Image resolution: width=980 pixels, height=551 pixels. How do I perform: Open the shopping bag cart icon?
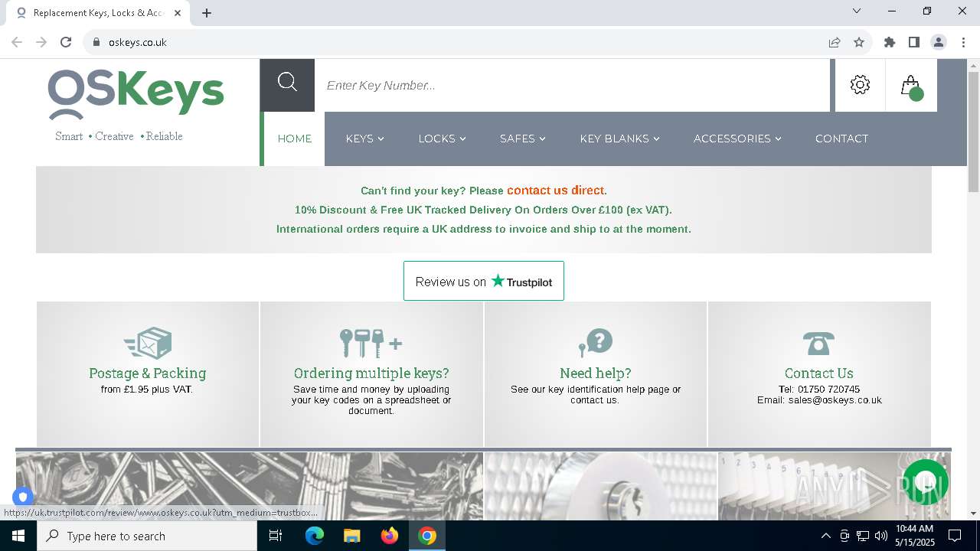(911, 86)
